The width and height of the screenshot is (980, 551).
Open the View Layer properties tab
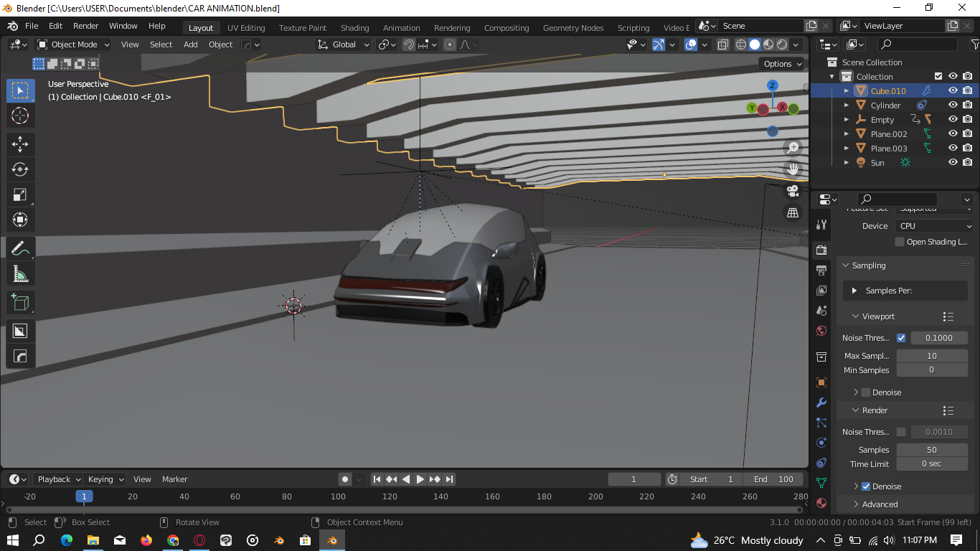click(822, 291)
